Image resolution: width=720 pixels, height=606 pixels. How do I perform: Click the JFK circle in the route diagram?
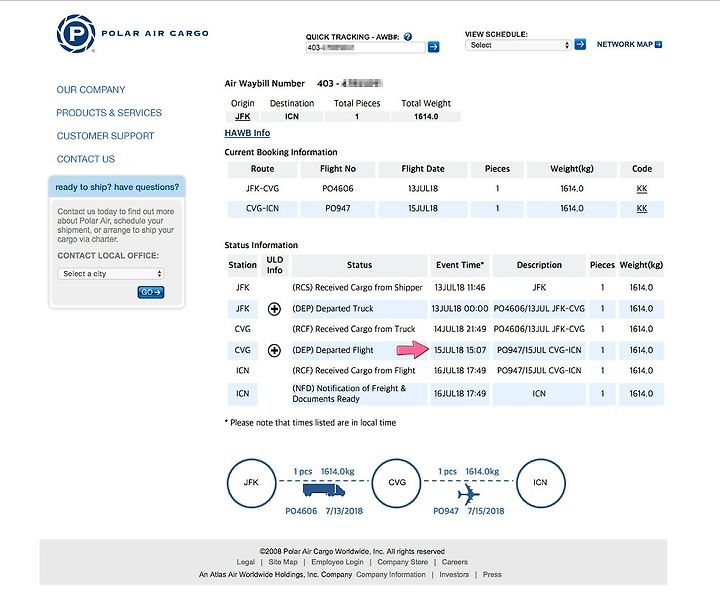(251, 483)
